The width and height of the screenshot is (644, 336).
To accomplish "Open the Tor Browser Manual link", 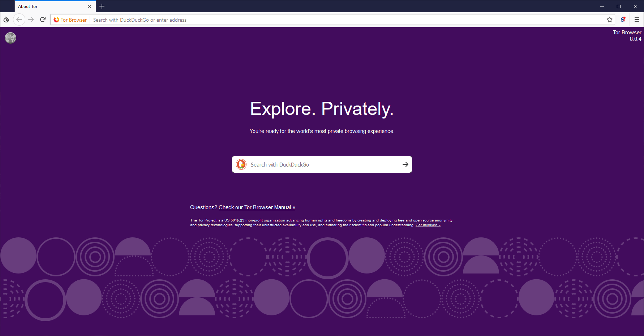I will 257,207.
